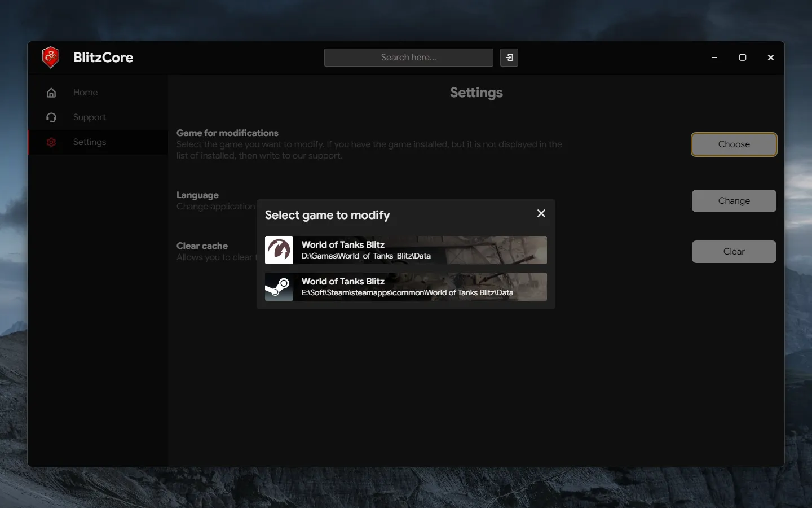The image size is (812, 508).
Task: Maximize the BlitzCore window
Action: point(743,58)
